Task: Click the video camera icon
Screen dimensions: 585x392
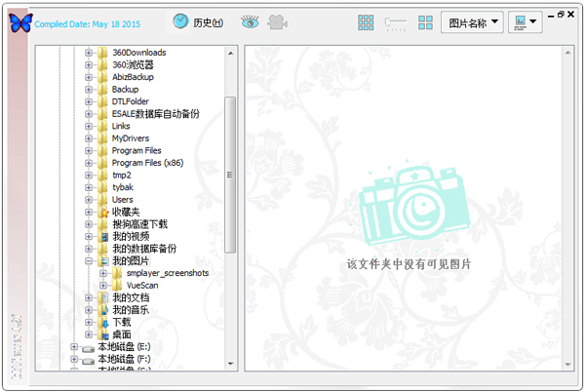Action: (279, 21)
